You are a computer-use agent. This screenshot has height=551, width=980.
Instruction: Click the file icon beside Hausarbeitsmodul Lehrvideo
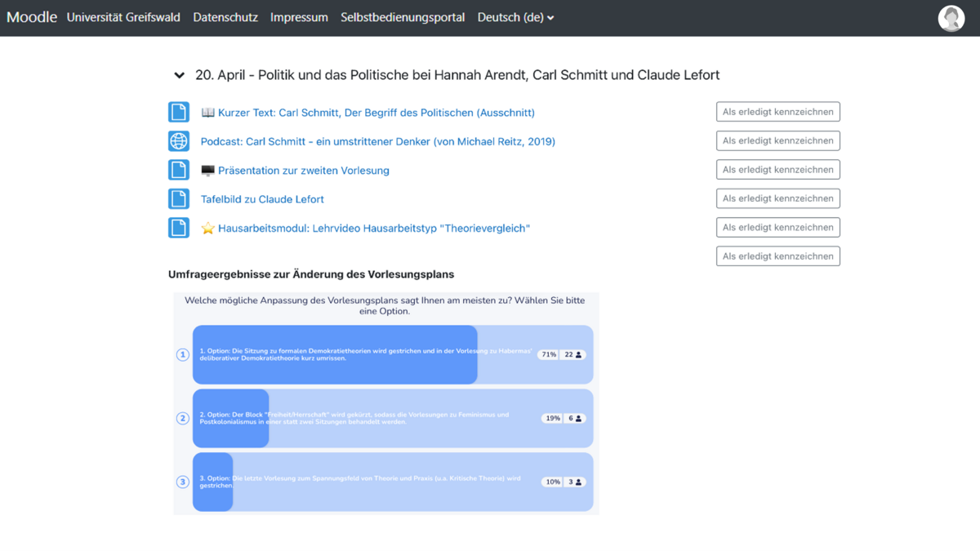click(178, 228)
